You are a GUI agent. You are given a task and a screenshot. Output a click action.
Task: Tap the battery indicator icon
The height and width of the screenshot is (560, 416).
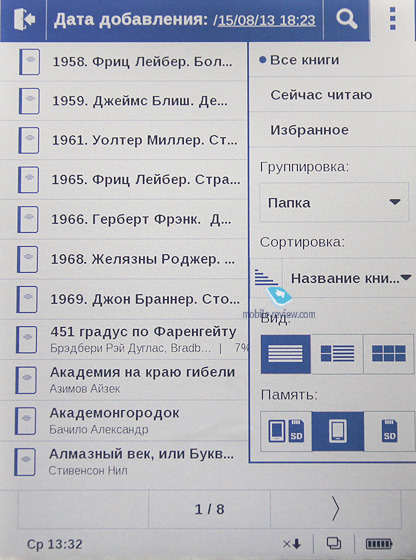(379, 544)
